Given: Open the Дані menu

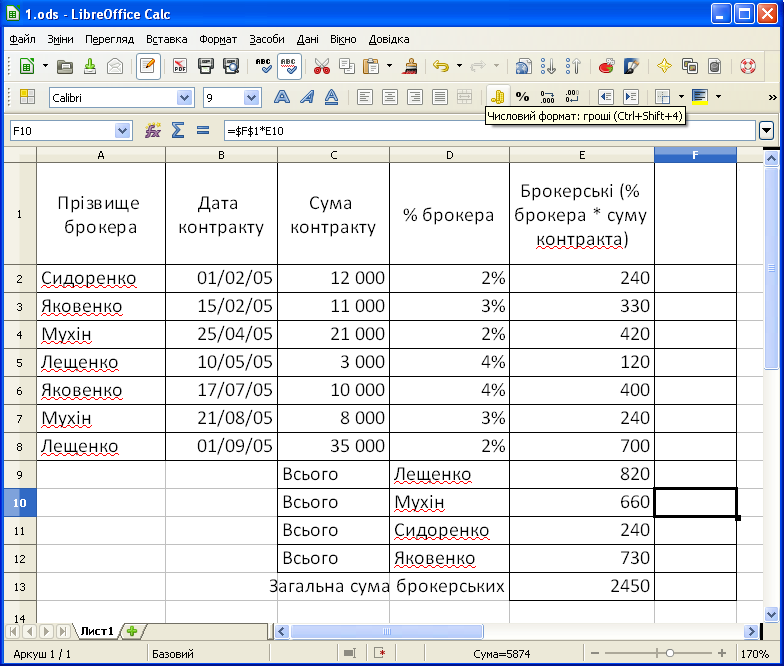Looking at the screenshot, I should (x=308, y=39).
